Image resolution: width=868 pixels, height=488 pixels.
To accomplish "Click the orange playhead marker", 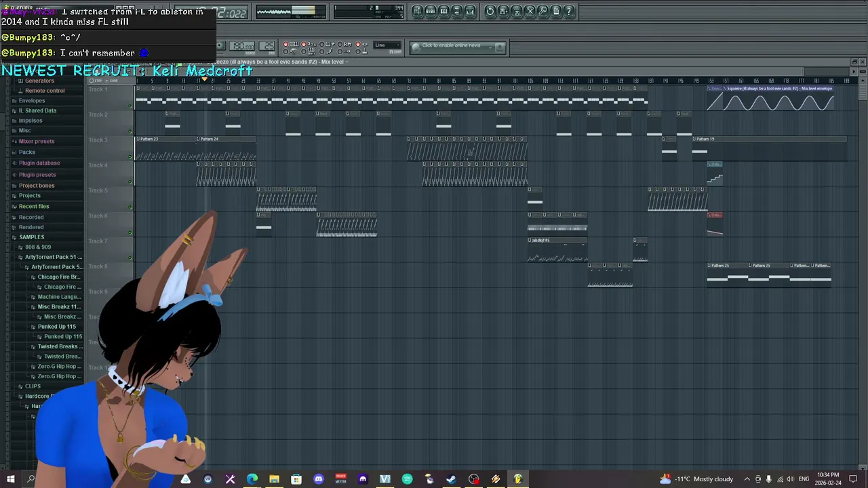I will click(x=205, y=80).
